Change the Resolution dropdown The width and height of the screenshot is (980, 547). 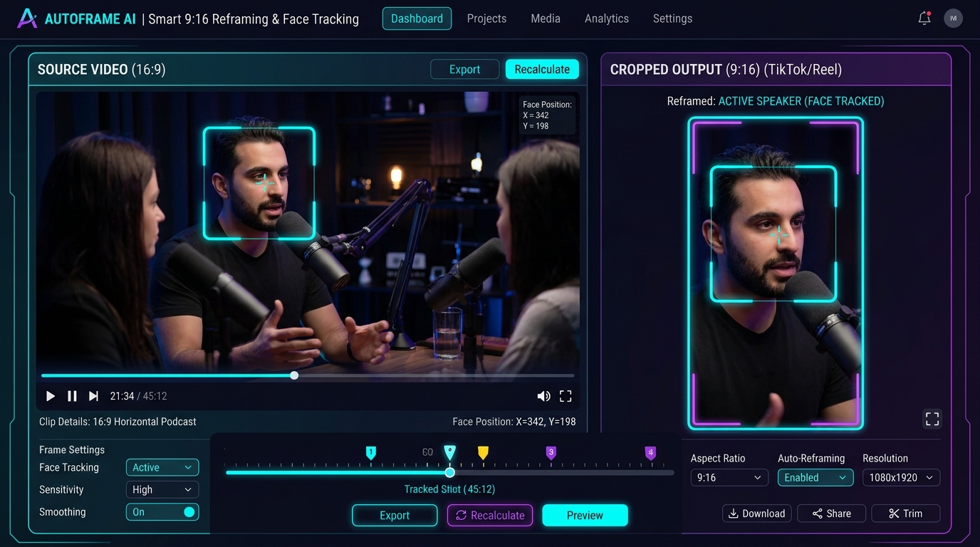point(901,478)
